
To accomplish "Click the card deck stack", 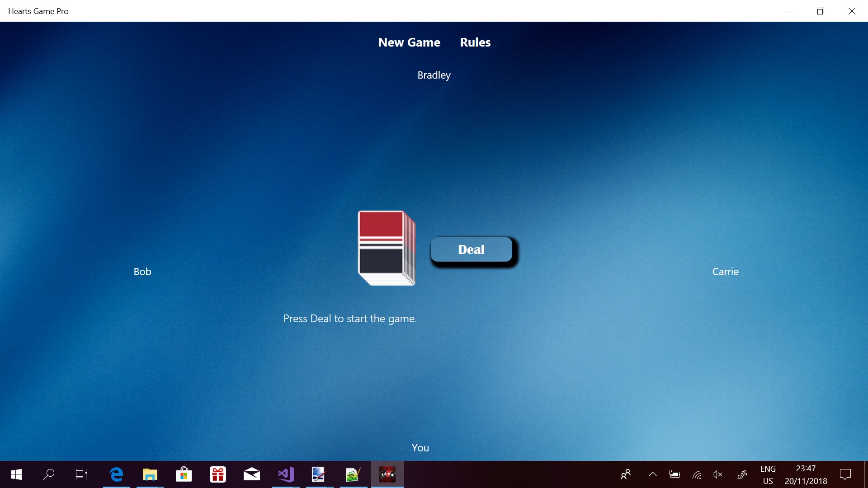I will pyautogui.click(x=386, y=248).
